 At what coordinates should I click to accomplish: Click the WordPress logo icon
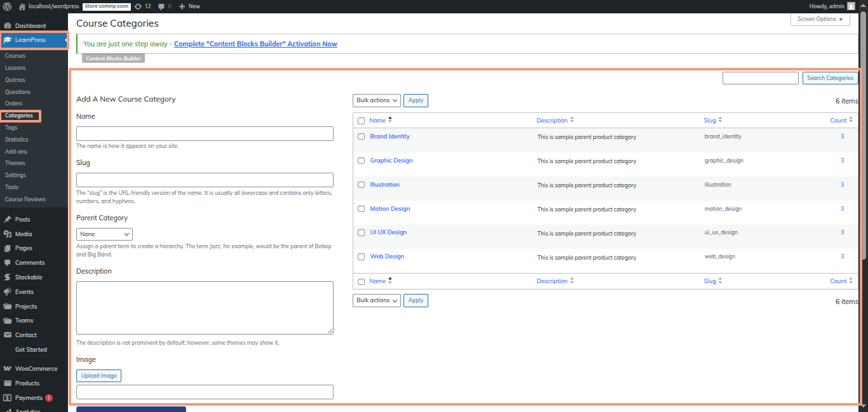(8, 6)
